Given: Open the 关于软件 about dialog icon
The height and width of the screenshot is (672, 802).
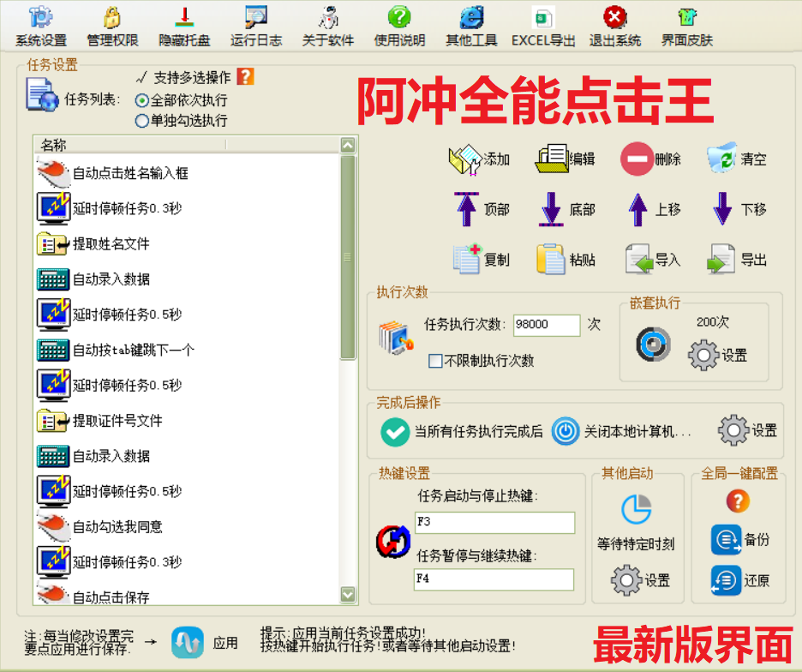Looking at the screenshot, I should [330, 26].
